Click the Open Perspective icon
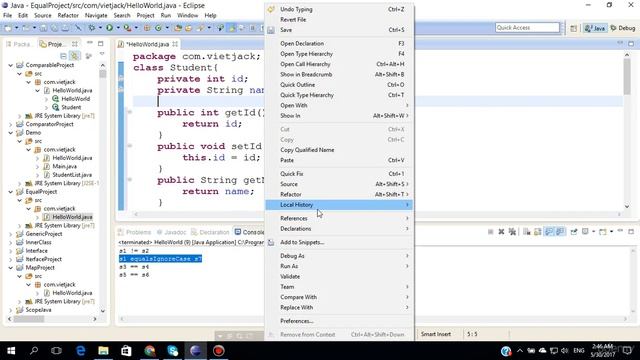The width and height of the screenshot is (640, 360). [x=573, y=28]
